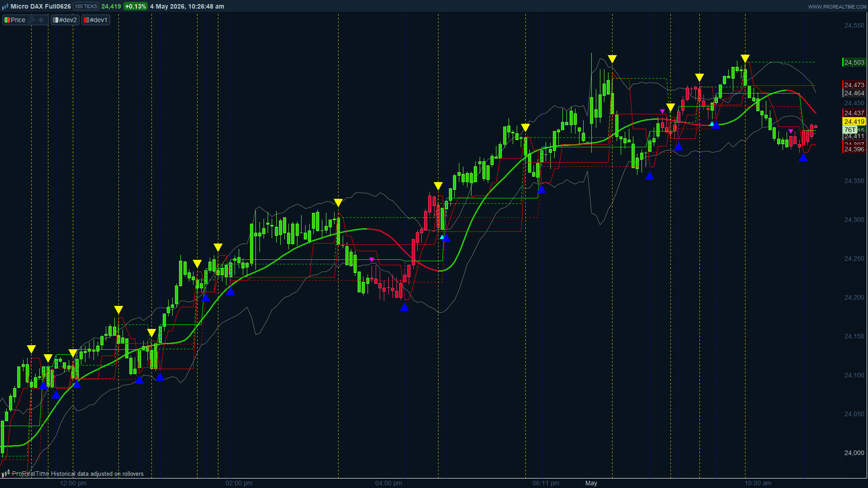
Task: Click the yellow 24,419 current price label
Action: (854, 122)
